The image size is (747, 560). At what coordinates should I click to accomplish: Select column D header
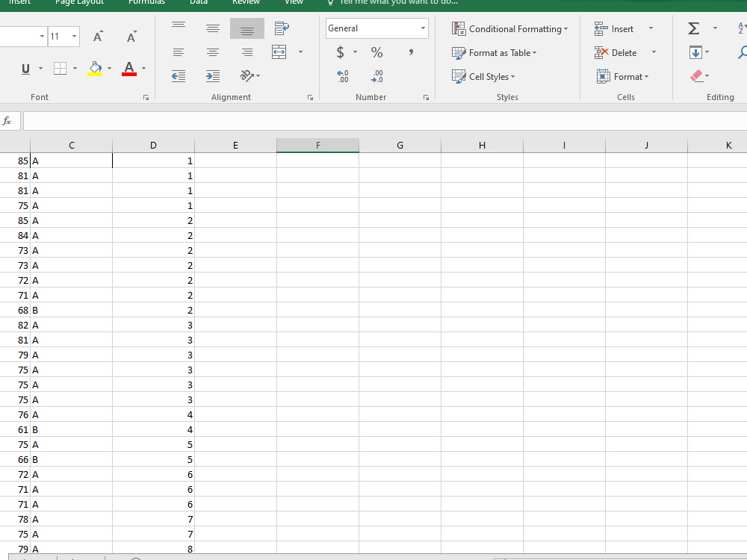tap(153, 146)
